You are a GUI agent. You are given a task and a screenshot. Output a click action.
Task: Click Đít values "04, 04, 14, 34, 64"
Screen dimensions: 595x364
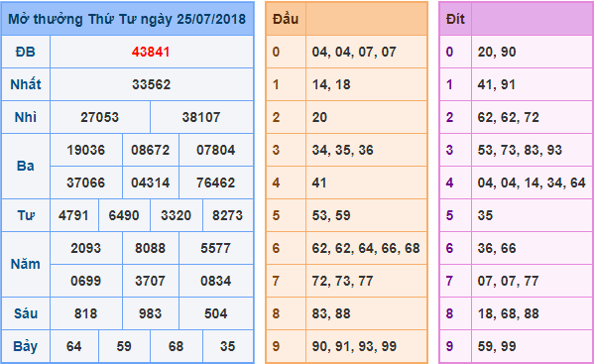tap(532, 182)
